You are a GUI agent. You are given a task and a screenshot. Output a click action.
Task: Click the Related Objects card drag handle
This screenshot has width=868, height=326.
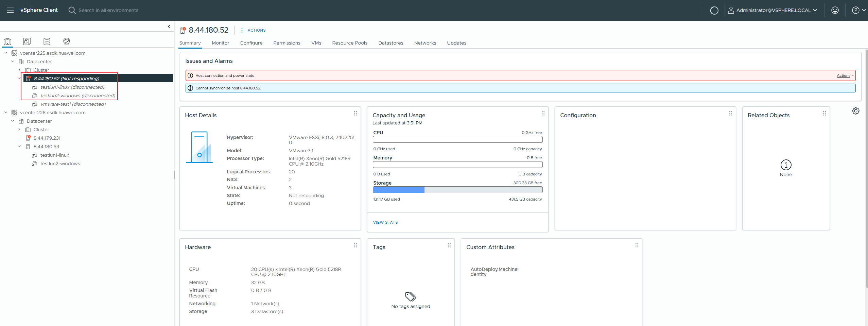click(x=824, y=113)
